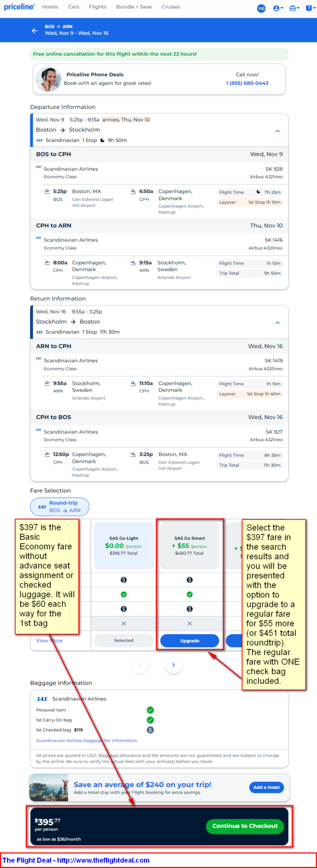Image resolution: width=317 pixels, height=868 pixels.
Task: Click the next fare carousel arrow
Action: [173, 665]
